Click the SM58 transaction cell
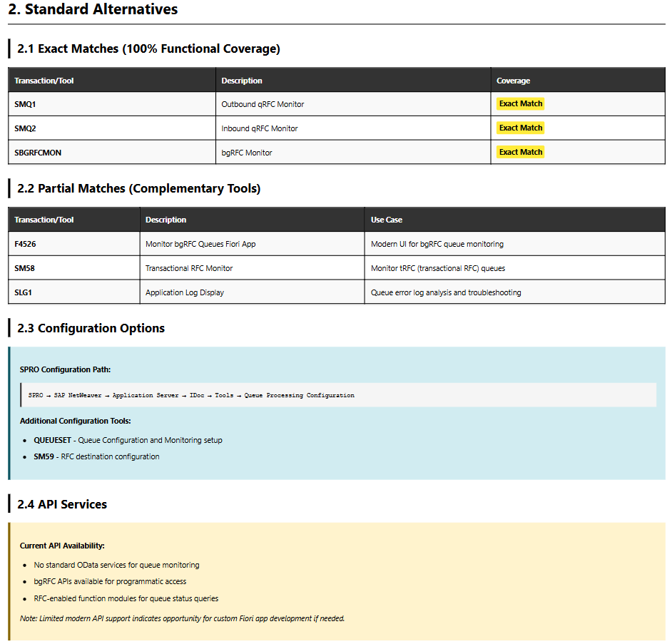 [x=24, y=268]
